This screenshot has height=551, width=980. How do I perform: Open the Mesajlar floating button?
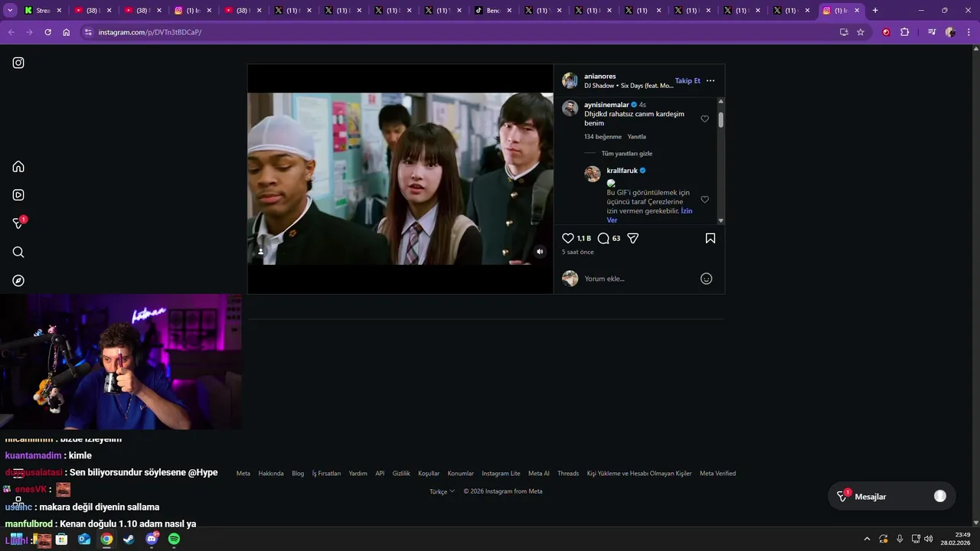tap(892, 497)
